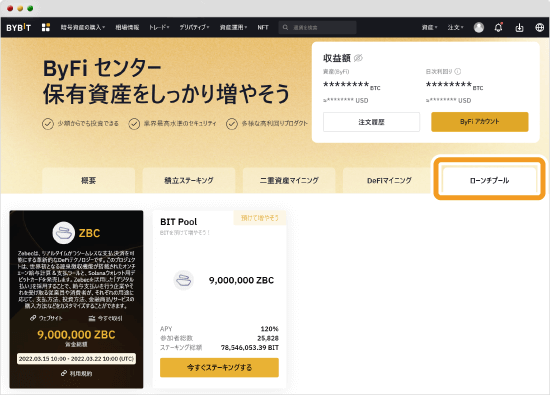Open the ByFi Account button
550x395 pixels.
[x=479, y=122]
